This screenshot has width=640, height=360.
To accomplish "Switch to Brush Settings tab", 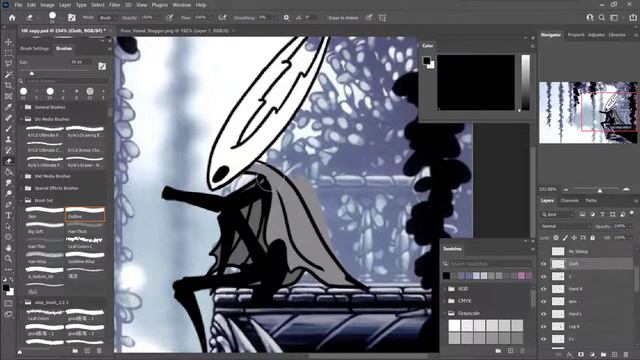I will pos(35,49).
